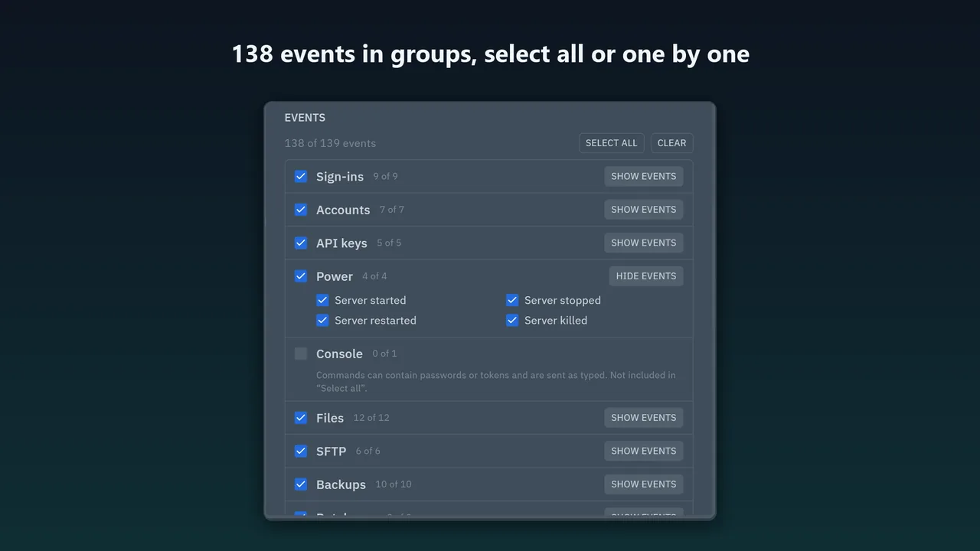The height and width of the screenshot is (551, 980).
Task: Click the "7 of 7" Accounts count
Action: (x=392, y=210)
